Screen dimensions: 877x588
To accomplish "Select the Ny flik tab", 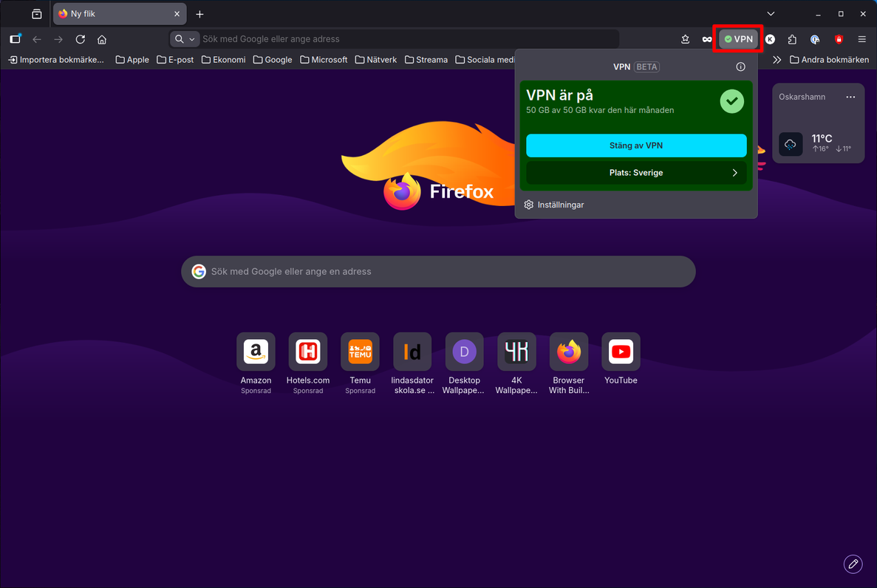I will [120, 14].
